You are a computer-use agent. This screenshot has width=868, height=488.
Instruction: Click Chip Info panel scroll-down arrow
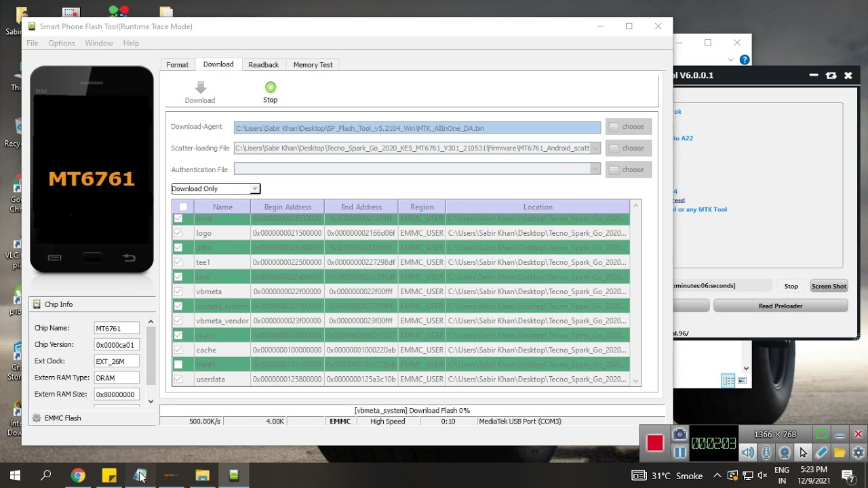point(151,401)
